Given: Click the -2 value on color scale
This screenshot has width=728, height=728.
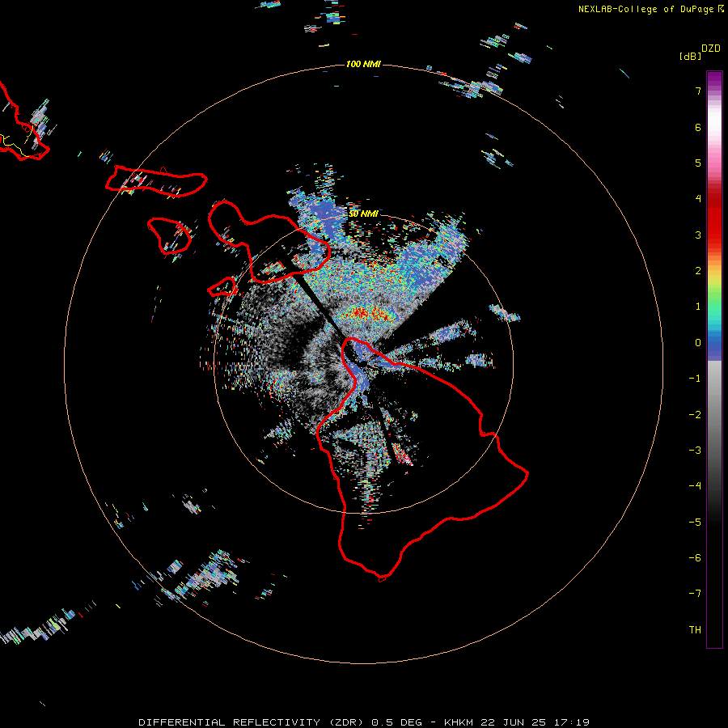Looking at the screenshot, I should [x=695, y=415].
